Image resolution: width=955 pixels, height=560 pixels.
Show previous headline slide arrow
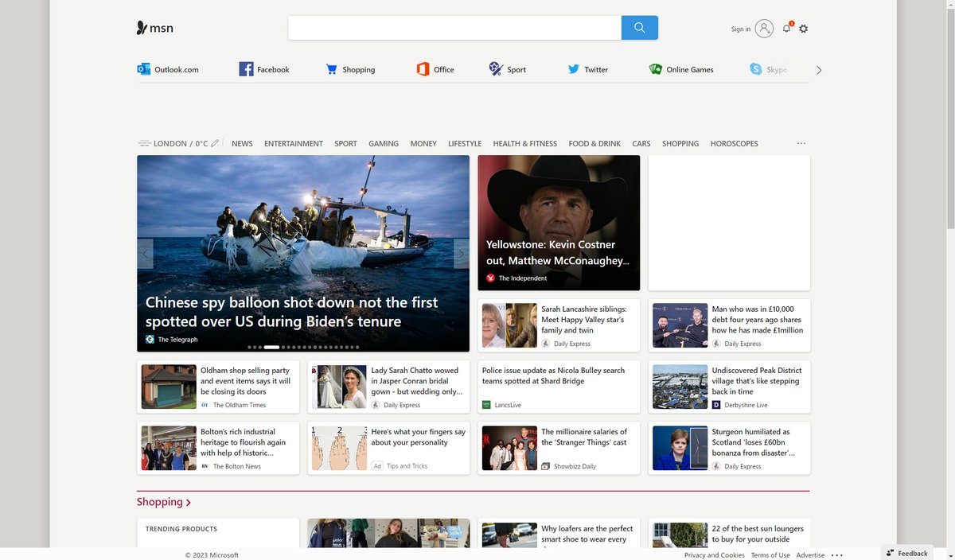coord(146,254)
